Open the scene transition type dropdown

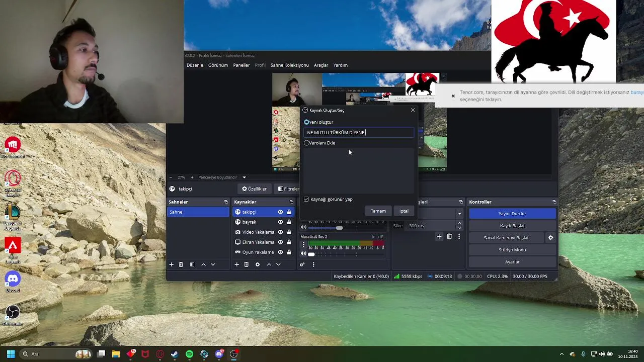[459, 214]
